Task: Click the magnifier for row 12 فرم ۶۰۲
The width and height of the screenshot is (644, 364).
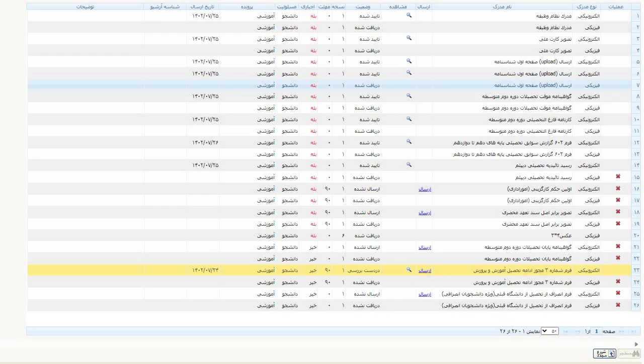Action: [409, 142]
